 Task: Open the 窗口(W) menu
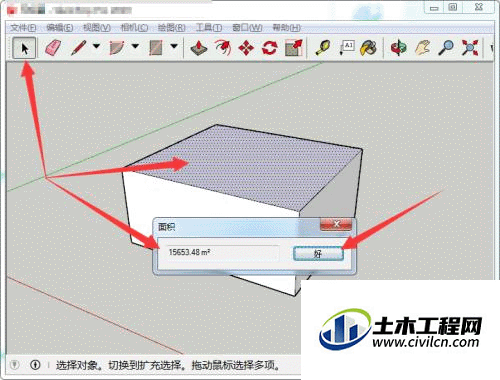[x=247, y=28]
